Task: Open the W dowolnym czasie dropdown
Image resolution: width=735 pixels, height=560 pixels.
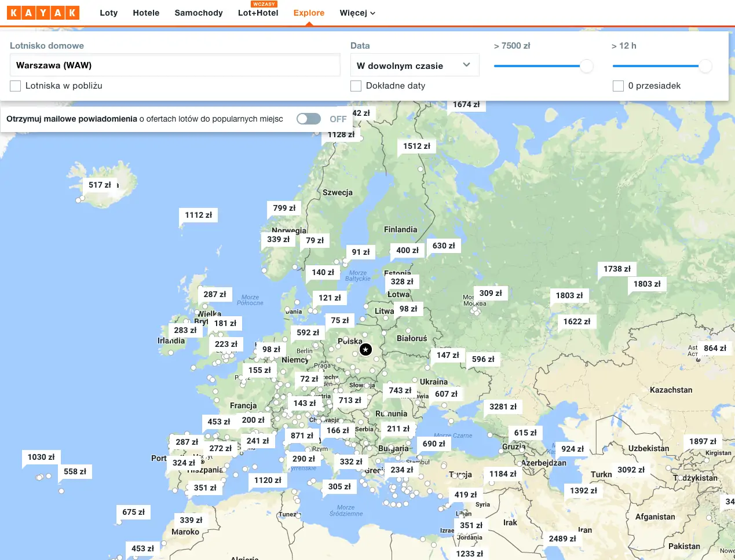Action: (414, 65)
